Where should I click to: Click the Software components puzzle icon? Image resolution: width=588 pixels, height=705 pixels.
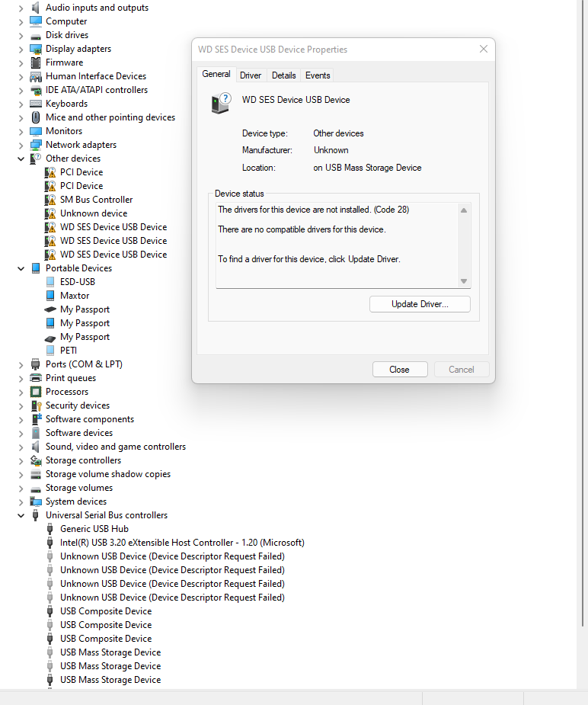coord(36,419)
